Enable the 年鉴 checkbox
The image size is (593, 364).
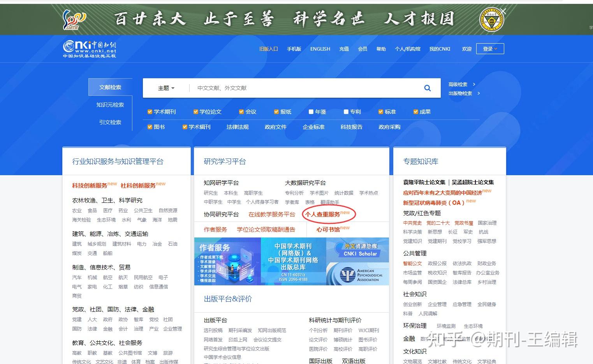coord(311,112)
